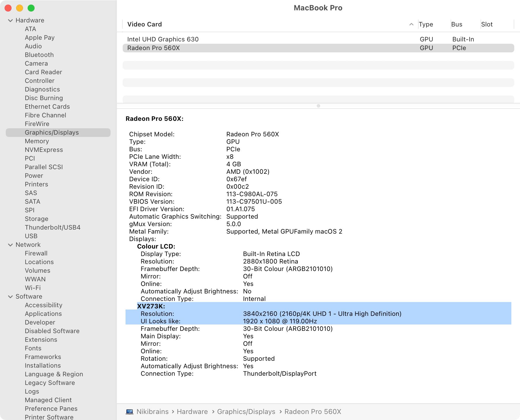The width and height of the screenshot is (520, 420).
Task: Click the Type column header
Action: 426,24
